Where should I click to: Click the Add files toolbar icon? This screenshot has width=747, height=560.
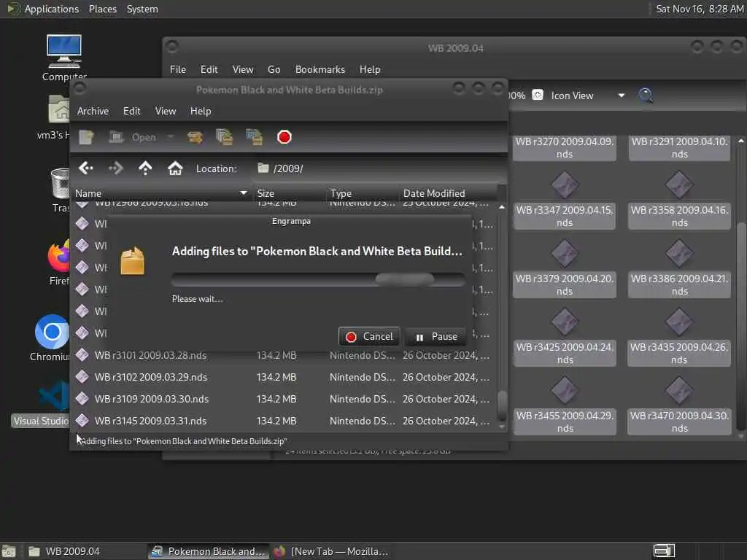click(x=225, y=137)
